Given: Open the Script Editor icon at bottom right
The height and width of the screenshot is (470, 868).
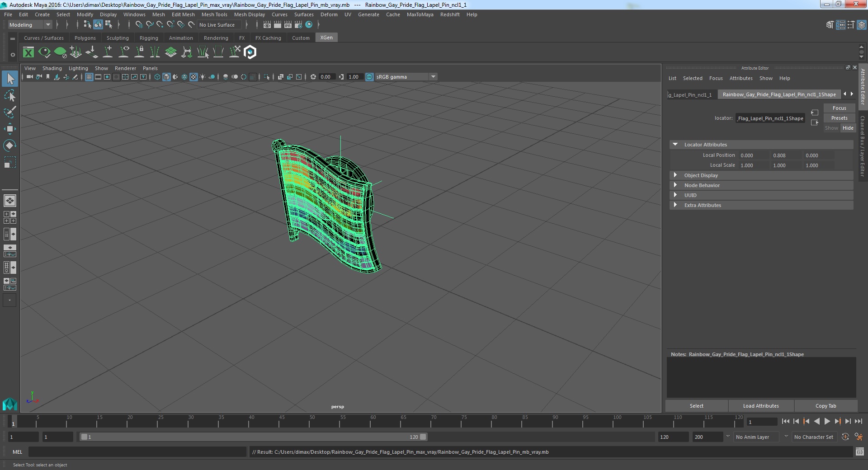Looking at the screenshot, I should pos(859,451).
